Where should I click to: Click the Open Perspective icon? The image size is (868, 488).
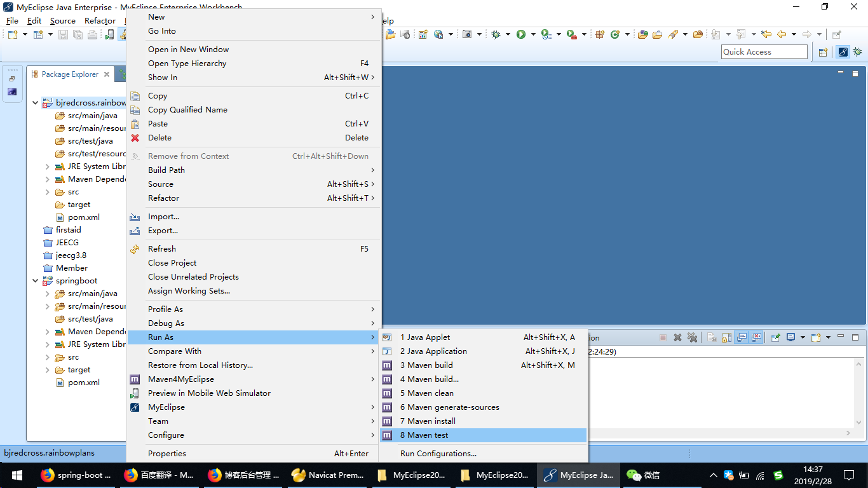(823, 52)
